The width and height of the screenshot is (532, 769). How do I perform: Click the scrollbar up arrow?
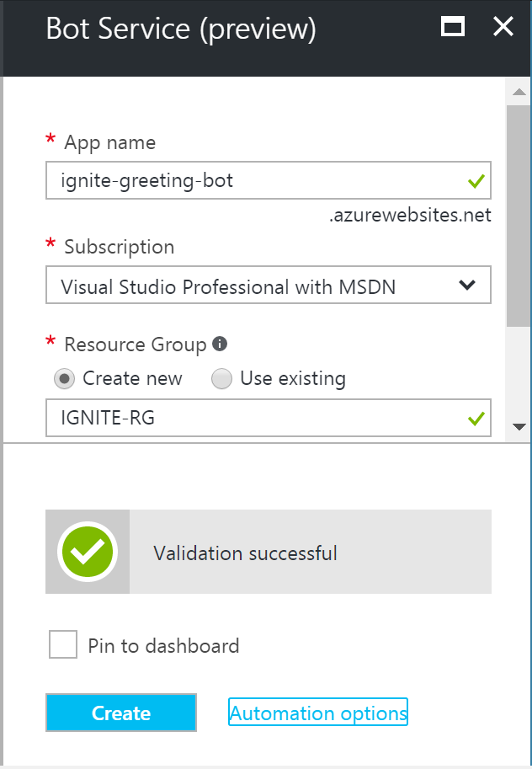[519, 91]
